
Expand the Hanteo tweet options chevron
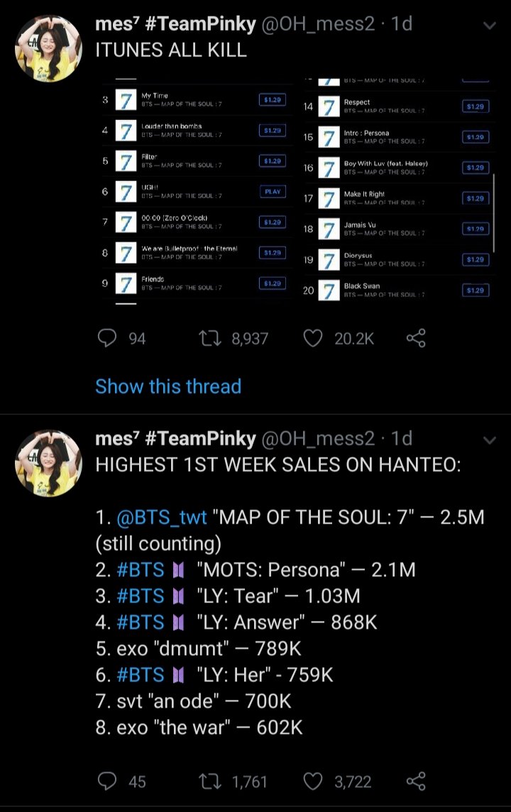[x=489, y=440]
